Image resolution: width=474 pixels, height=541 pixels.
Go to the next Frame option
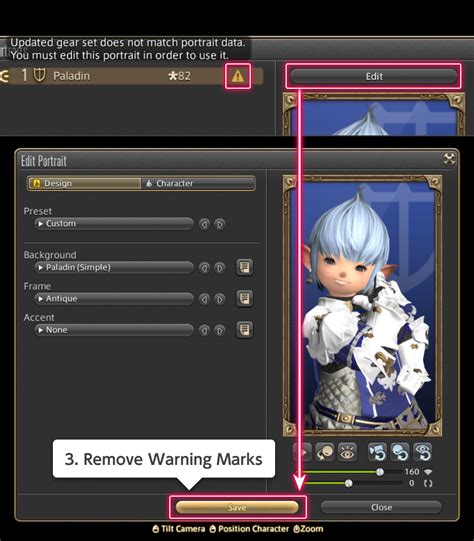219,299
